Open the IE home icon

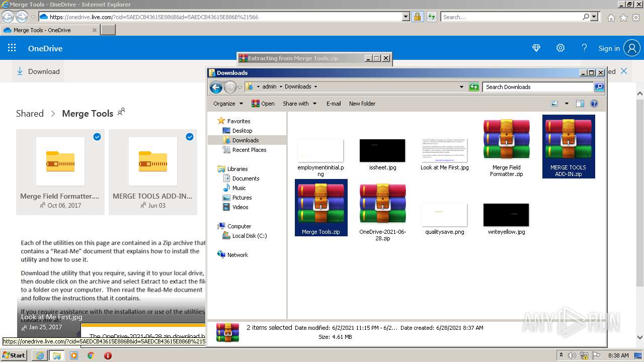pos(611,18)
